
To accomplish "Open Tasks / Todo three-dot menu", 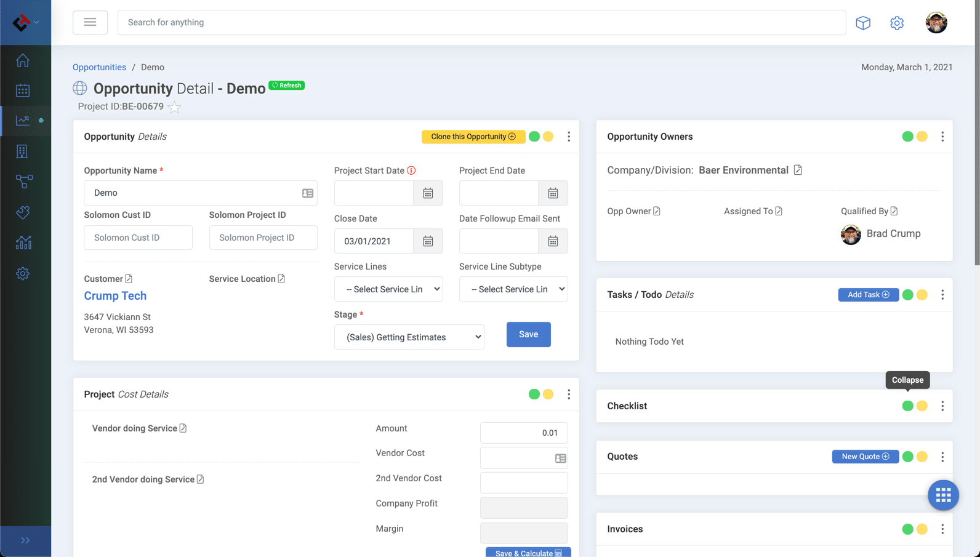I will coord(942,295).
